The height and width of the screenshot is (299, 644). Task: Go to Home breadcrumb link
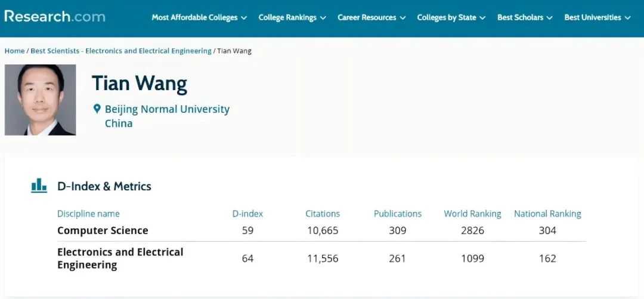click(x=14, y=51)
